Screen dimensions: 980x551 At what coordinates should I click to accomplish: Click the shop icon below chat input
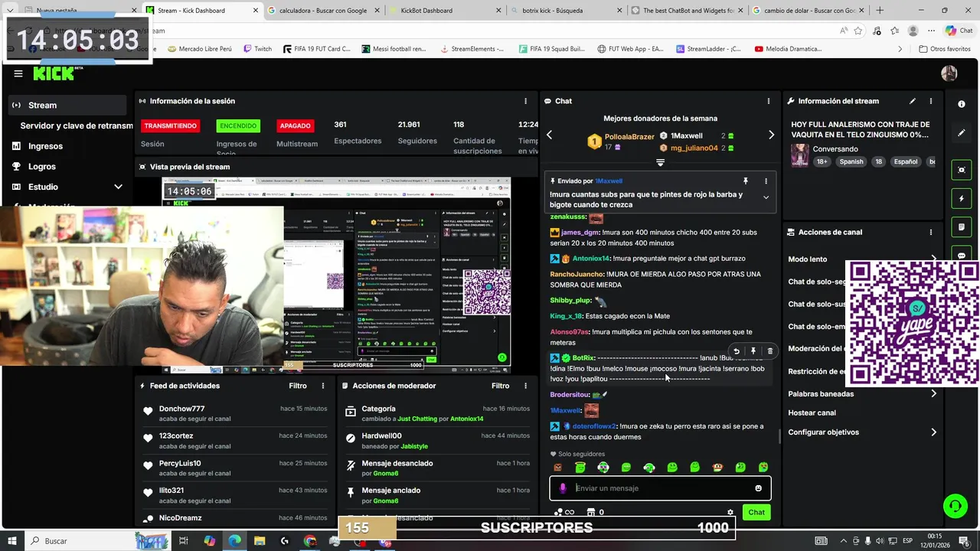tap(590, 513)
